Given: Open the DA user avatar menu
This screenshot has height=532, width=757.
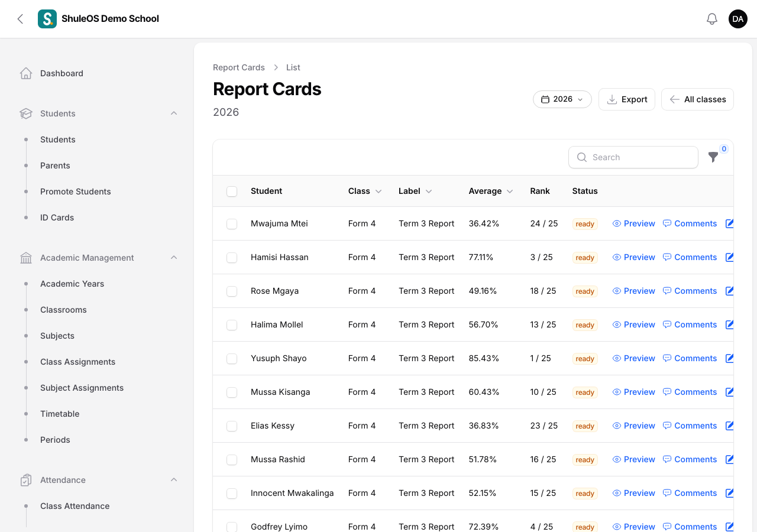Looking at the screenshot, I should click(x=738, y=19).
